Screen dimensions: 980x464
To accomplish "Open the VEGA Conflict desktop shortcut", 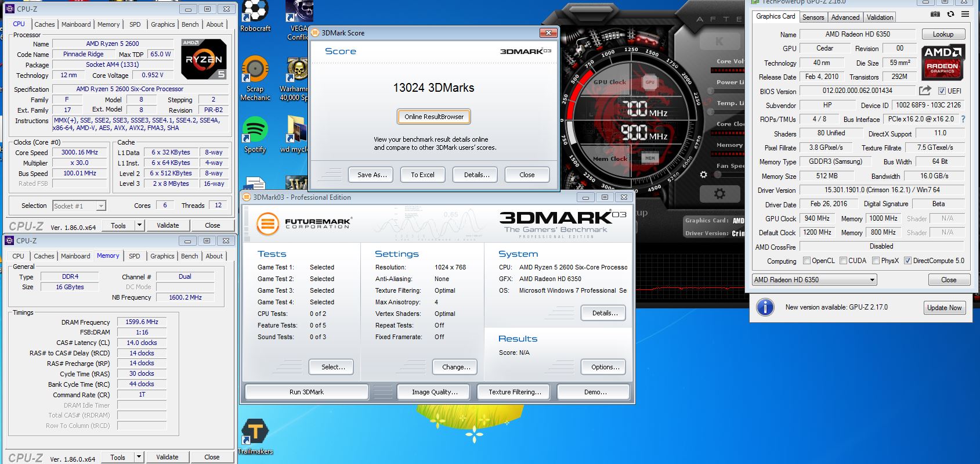I will (298, 20).
